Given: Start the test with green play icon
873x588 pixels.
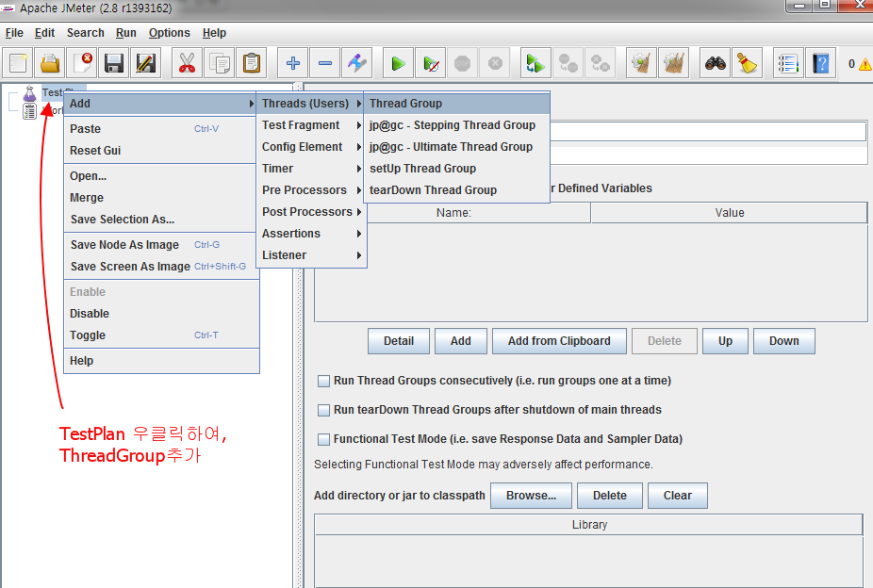Looking at the screenshot, I should pos(398,63).
